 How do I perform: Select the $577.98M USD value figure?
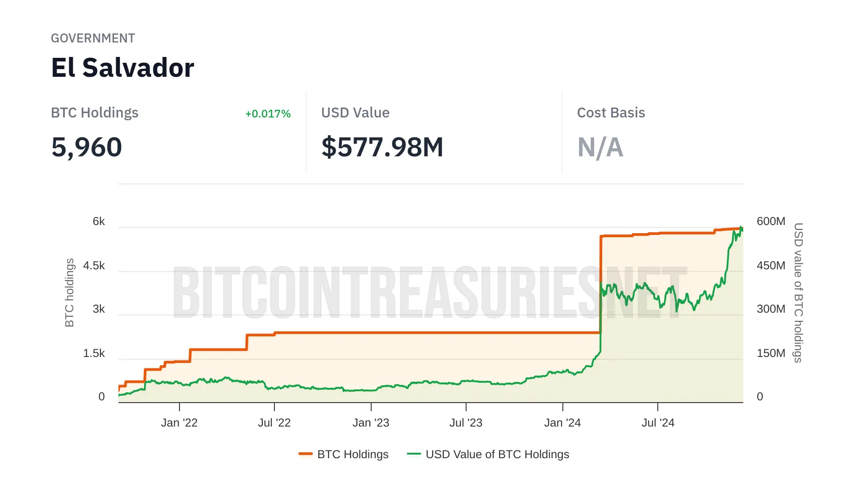pyautogui.click(x=382, y=147)
